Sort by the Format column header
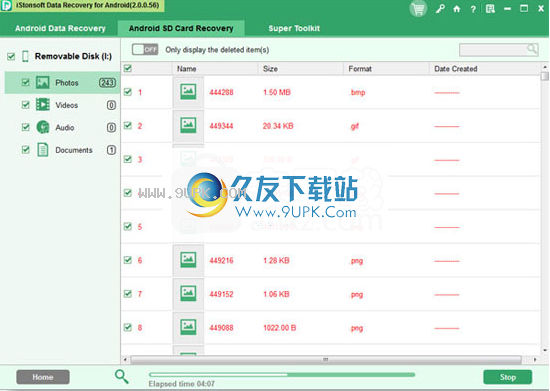Viewport: 550px width, 391px height. click(x=386, y=69)
